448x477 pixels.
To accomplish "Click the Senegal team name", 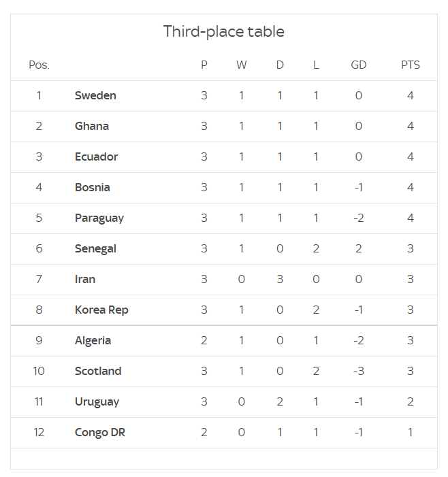I will coord(95,249).
